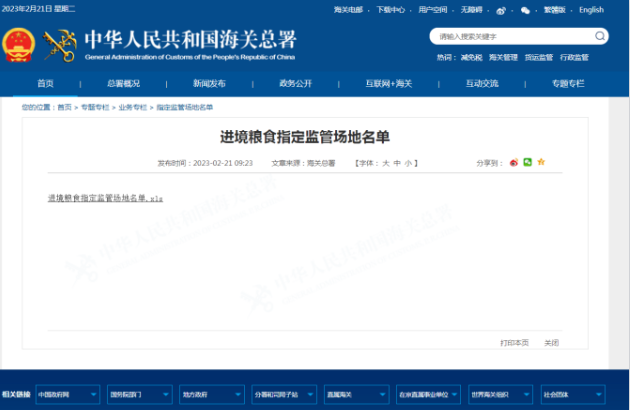Expand the 世界海关组织 dropdown
630x410 pixels.
click(501, 395)
